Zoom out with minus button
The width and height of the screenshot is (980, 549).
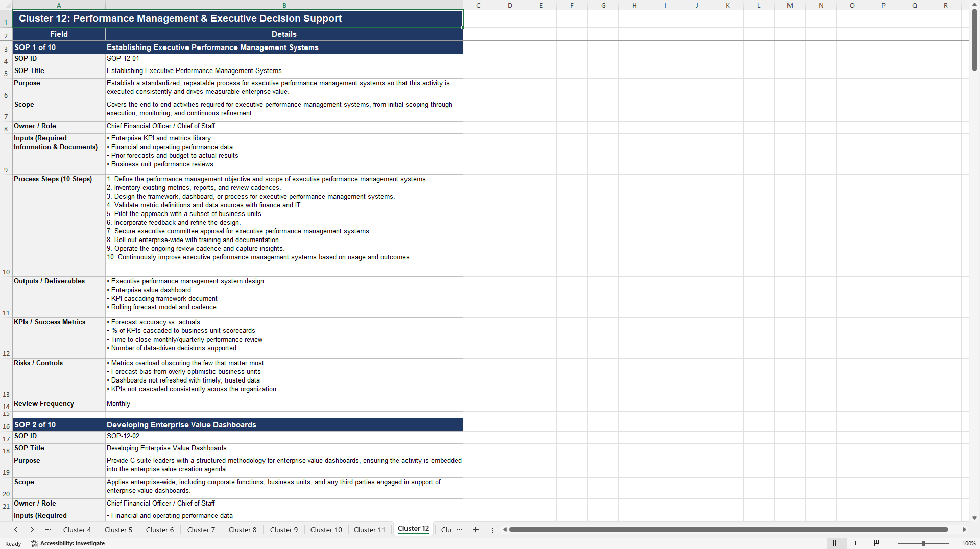point(893,543)
